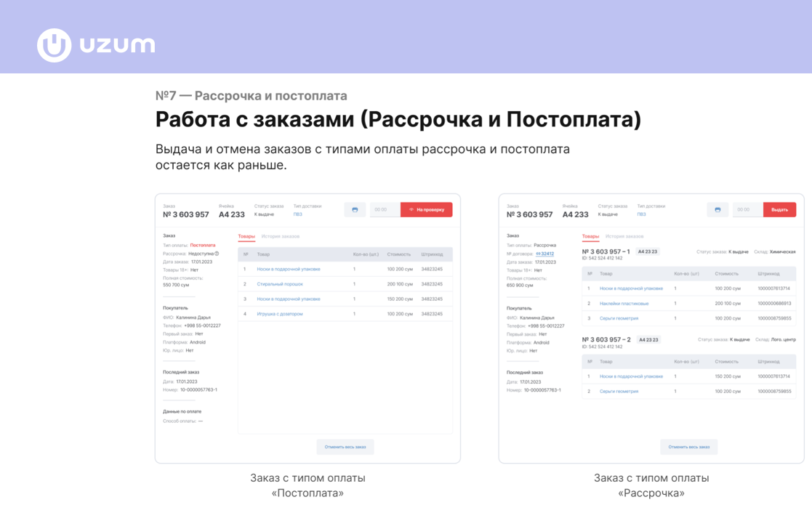Viewport: 812px width, 505px height.
Task: Open Серьги геометрия in sub-order 3 603 957 – 1
Action: pyautogui.click(x=619, y=319)
